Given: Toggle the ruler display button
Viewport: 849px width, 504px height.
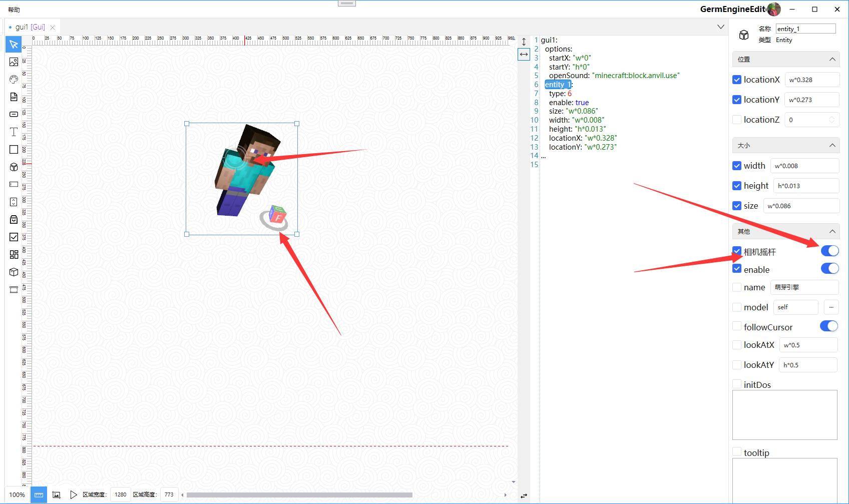Looking at the screenshot, I should (x=39, y=494).
